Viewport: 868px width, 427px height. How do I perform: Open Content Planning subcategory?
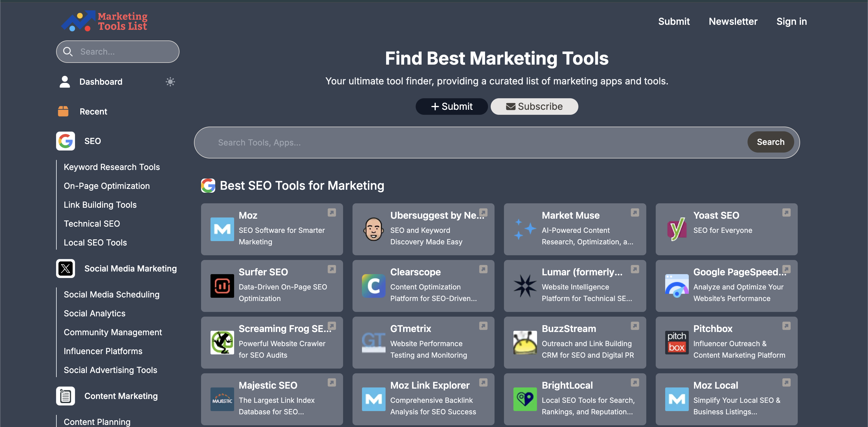click(x=97, y=422)
